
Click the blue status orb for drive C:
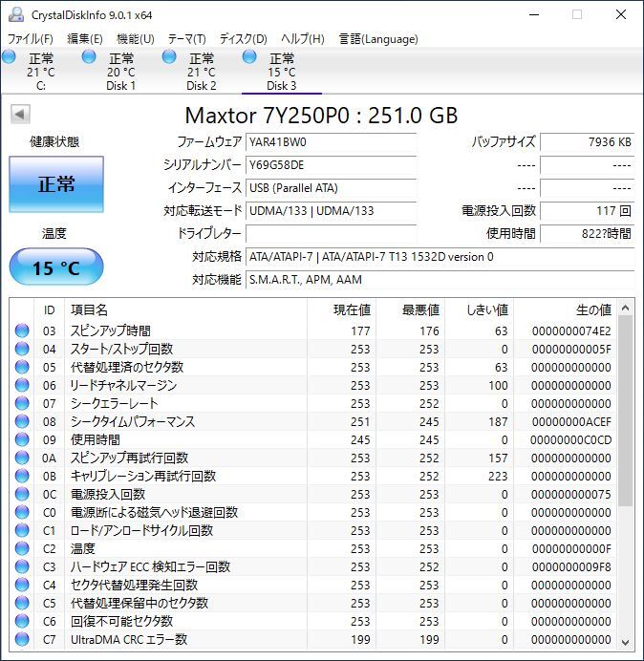(9, 57)
